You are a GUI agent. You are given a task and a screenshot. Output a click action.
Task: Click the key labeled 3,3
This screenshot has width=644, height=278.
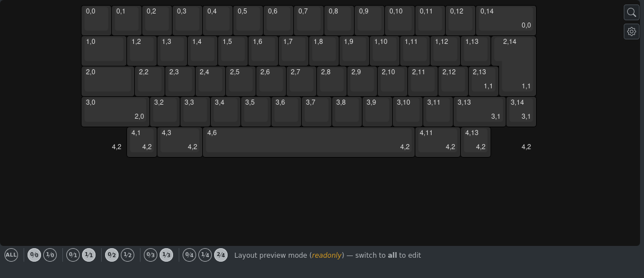(195, 111)
